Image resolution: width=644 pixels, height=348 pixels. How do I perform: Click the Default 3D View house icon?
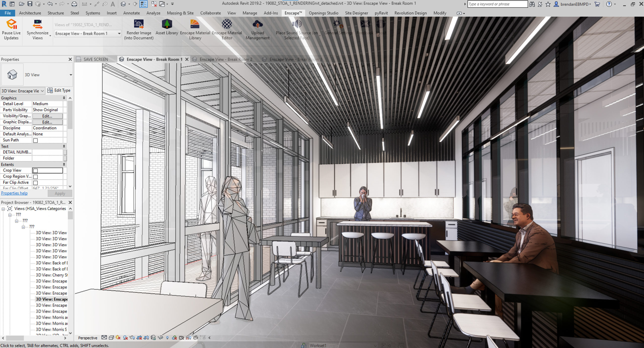12,74
